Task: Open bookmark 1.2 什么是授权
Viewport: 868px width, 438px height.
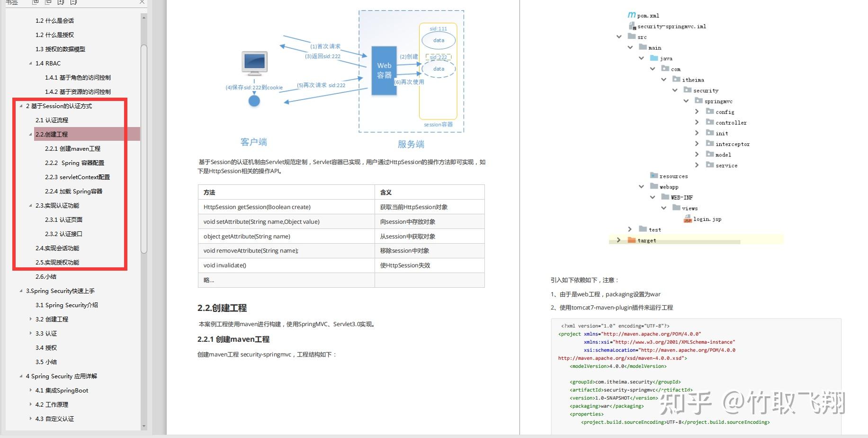Action: (x=54, y=35)
